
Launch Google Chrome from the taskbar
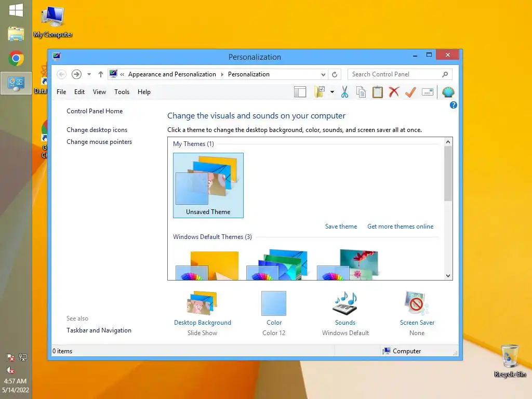point(16,58)
